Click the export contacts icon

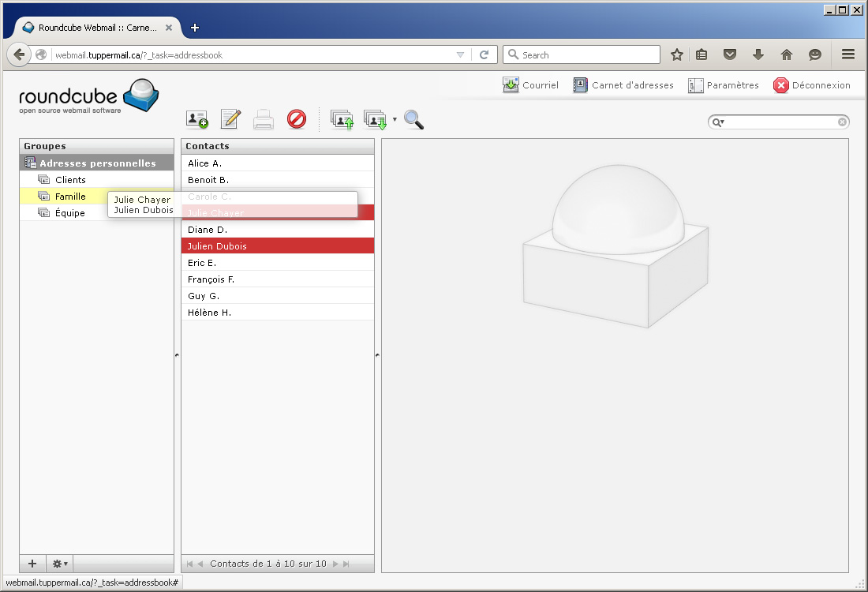click(375, 120)
